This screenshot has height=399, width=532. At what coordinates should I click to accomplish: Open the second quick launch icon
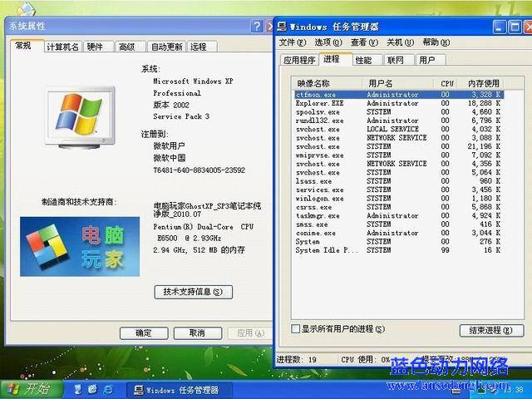[x=92, y=390]
